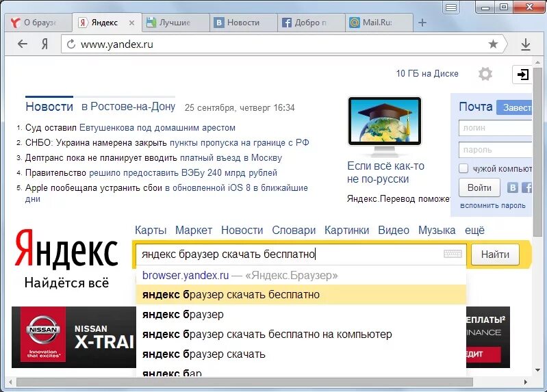
Task: Click the scroll right arrow at bottom
Action: pos(525,382)
